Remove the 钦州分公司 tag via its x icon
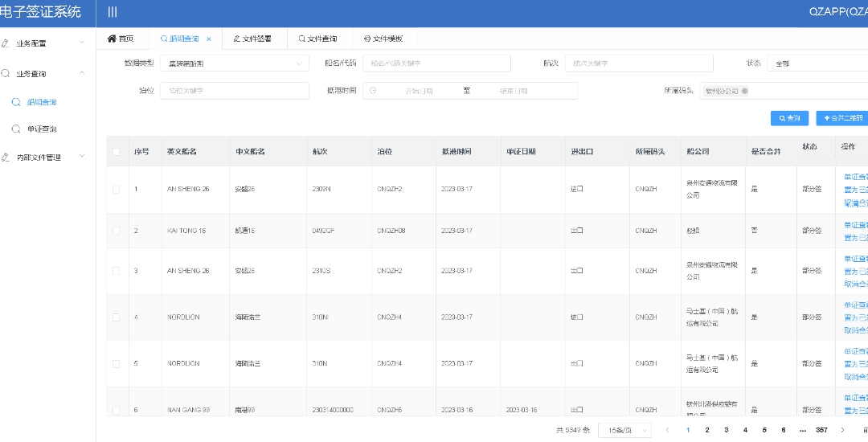The height and width of the screenshot is (442, 868). [744, 92]
